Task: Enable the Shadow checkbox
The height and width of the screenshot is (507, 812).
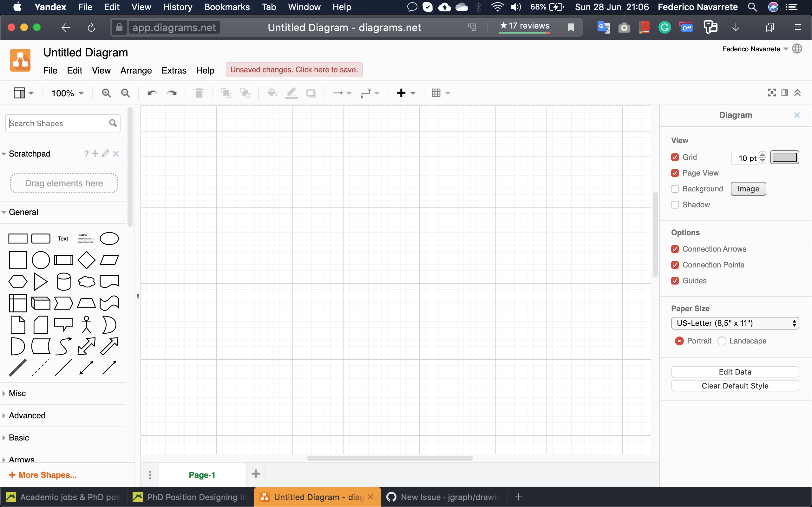Action: (675, 205)
